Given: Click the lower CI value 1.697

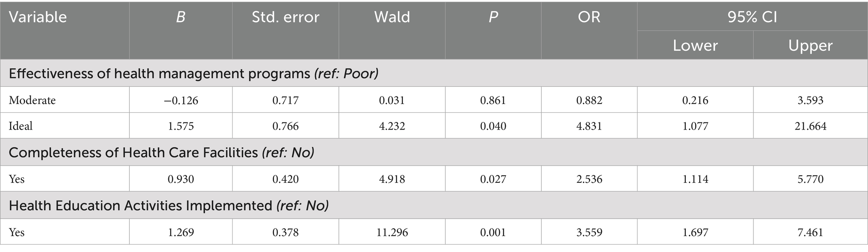Looking at the screenshot, I should [x=695, y=232].
